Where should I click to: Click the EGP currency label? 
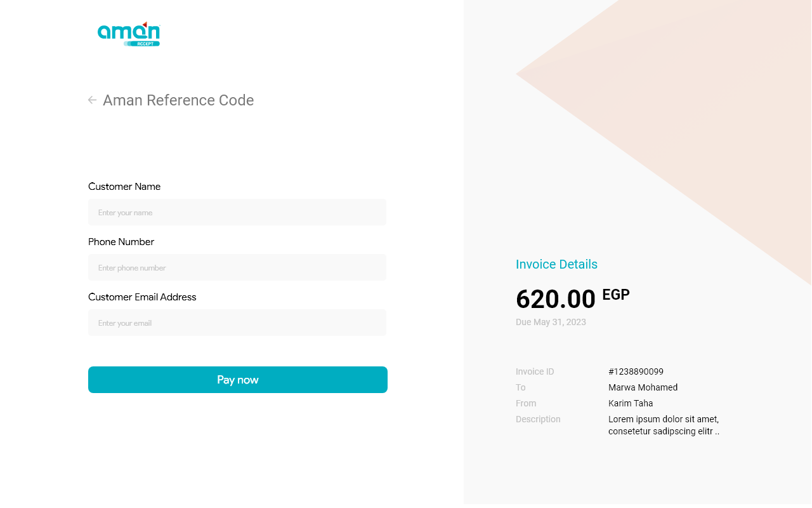pyautogui.click(x=615, y=295)
